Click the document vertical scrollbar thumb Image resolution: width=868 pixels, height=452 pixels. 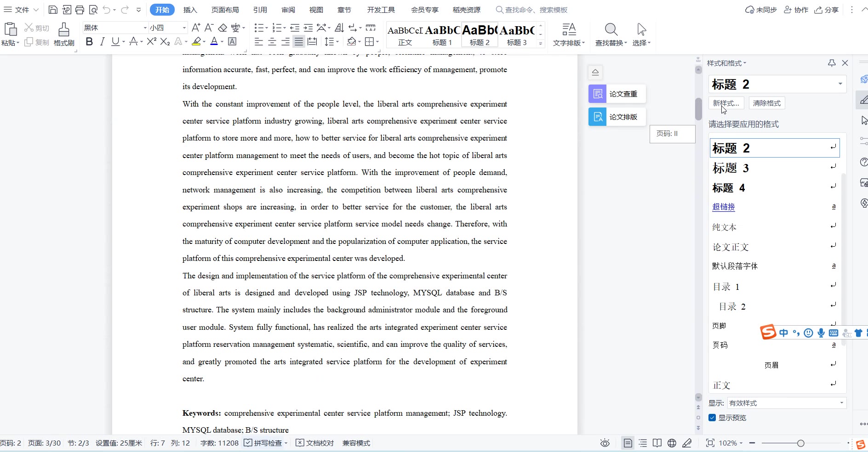698,109
